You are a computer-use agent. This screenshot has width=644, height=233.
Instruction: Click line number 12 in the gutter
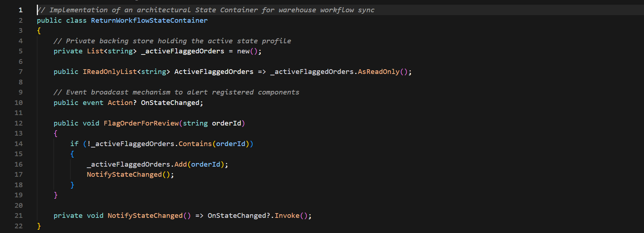click(x=18, y=123)
